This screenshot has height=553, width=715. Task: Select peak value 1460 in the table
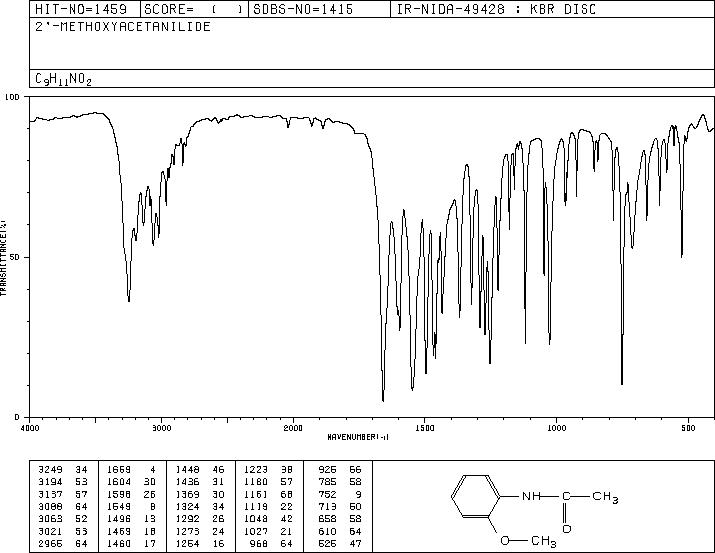[x=119, y=544]
